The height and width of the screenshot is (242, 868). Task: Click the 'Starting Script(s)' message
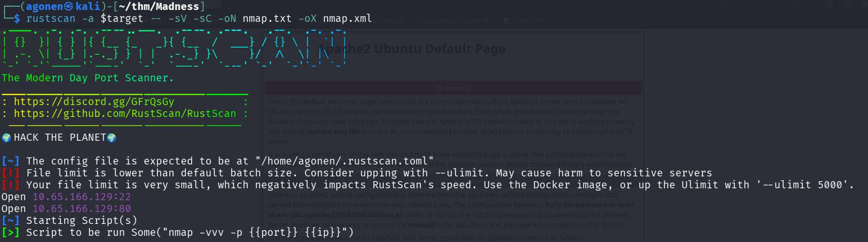click(x=82, y=221)
